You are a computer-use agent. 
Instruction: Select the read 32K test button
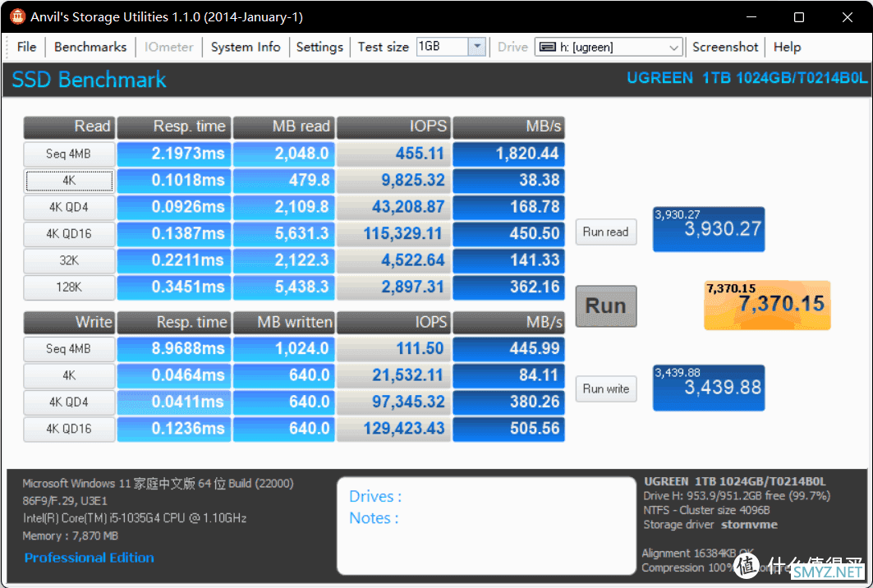click(69, 260)
